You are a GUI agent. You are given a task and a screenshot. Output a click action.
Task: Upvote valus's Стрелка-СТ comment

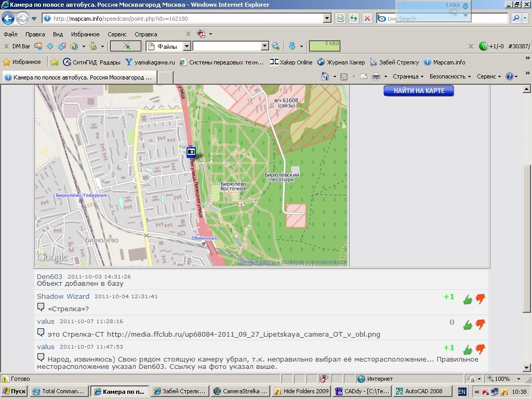(x=468, y=325)
